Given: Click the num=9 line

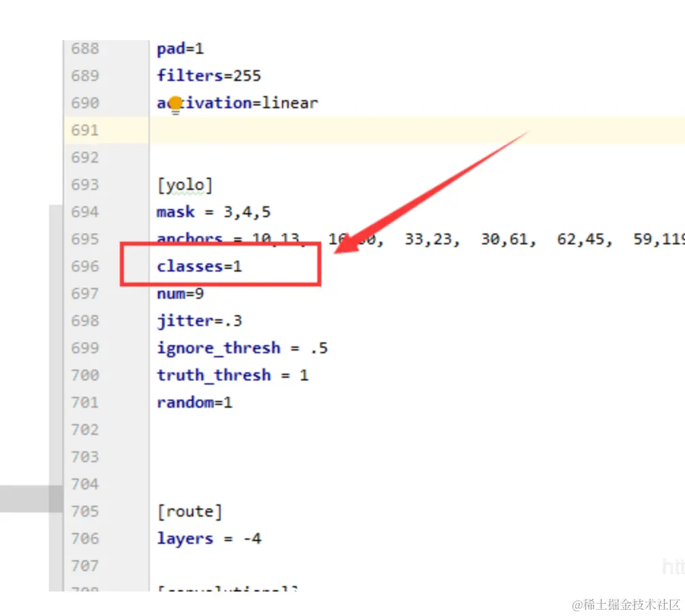Looking at the screenshot, I should (180, 294).
